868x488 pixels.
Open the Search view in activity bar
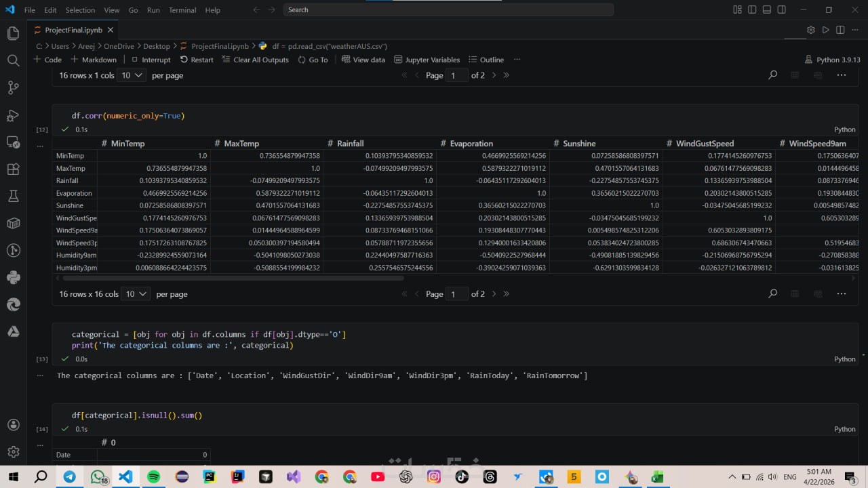(13, 60)
